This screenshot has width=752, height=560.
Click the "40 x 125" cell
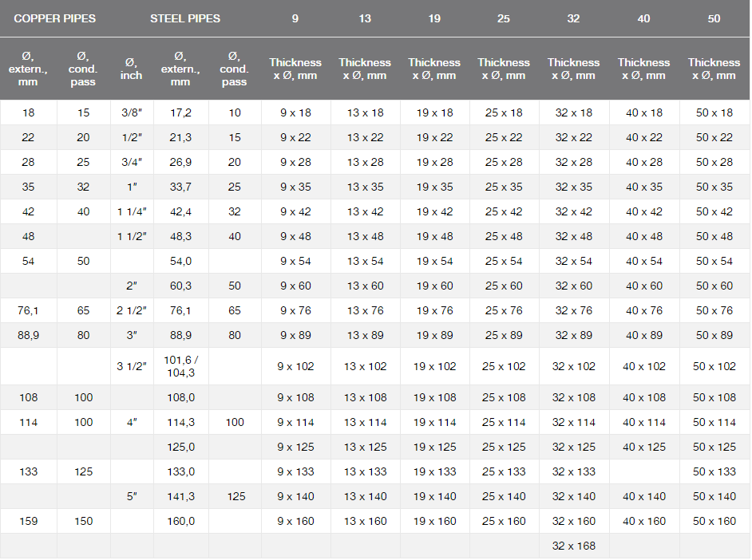pos(643,447)
